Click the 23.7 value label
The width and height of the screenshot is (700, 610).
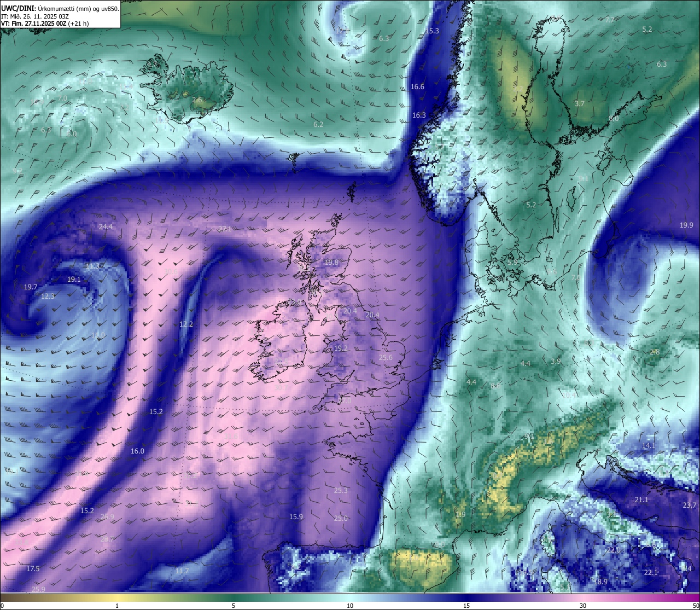point(689,506)
